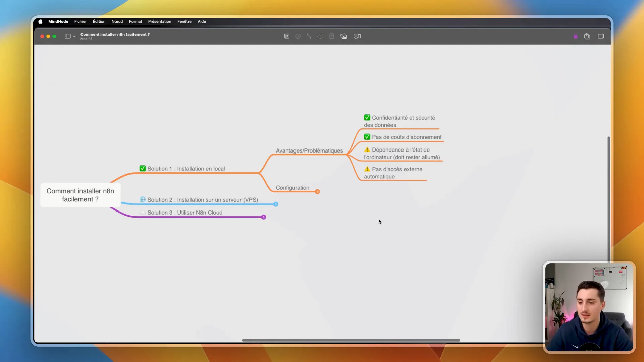Expand the Solution 2 blue arrow
This screenshot has width=644, height=362.
click(276, 204)
